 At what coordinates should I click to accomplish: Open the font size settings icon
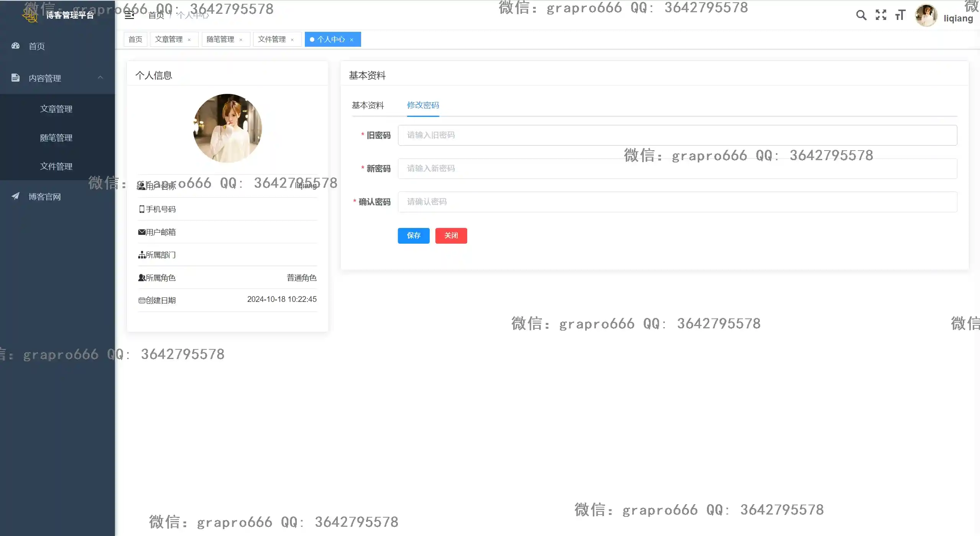point(900,15)
